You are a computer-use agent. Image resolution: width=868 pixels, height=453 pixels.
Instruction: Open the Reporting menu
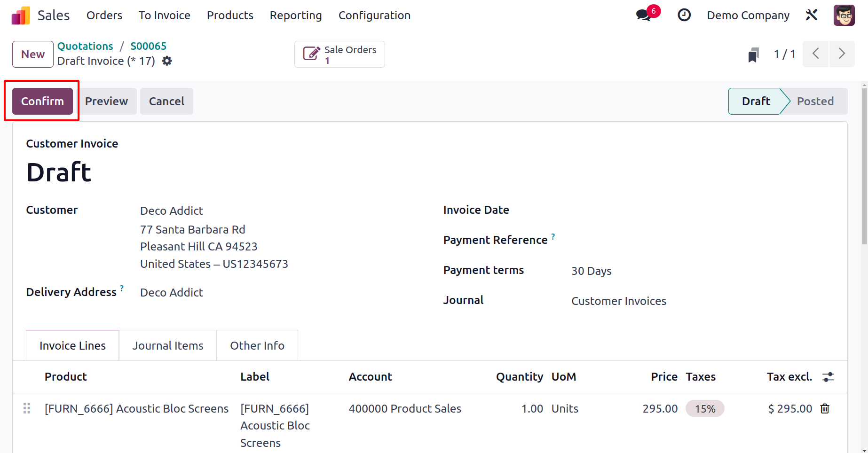296,16
